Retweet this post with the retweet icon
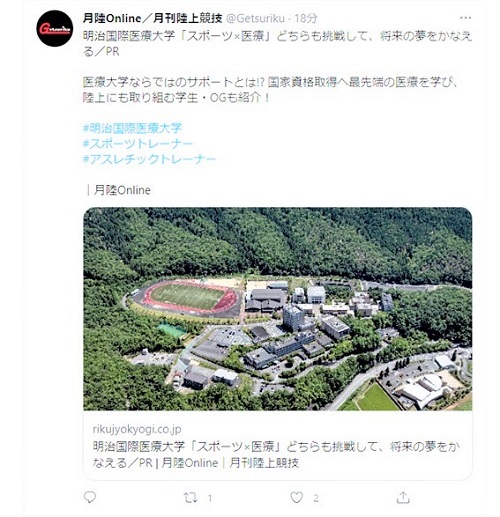Screen dimensions: 500x517 [190, 498]
